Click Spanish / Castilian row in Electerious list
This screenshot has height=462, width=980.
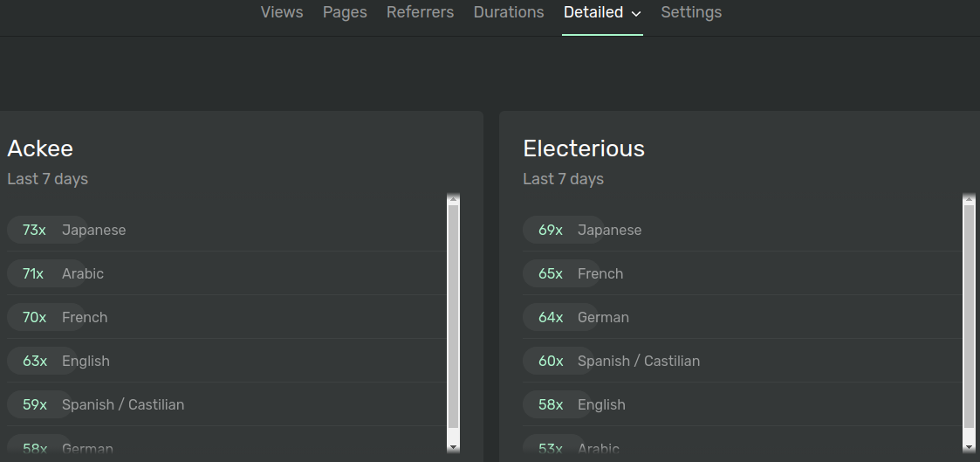pos(743,361)
